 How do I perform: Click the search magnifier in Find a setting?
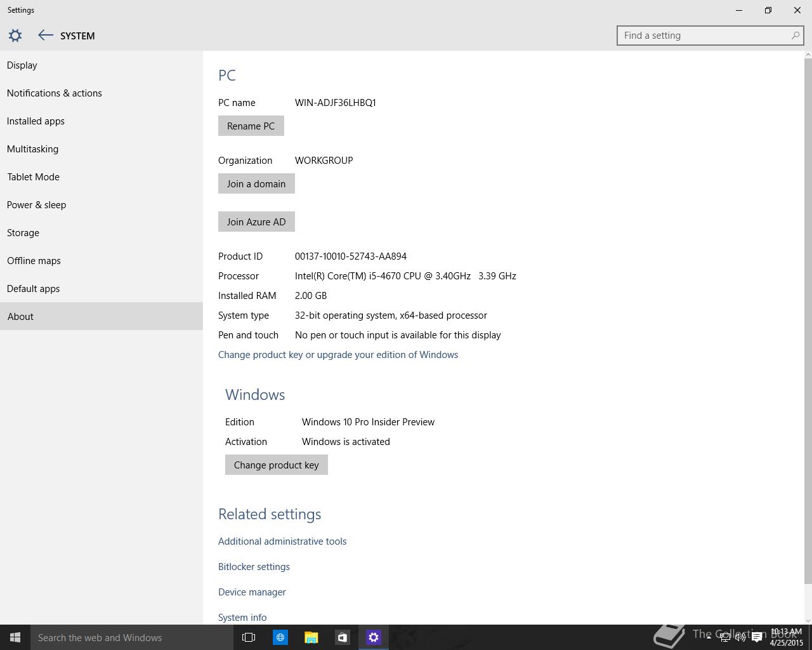tap(795, 36)
